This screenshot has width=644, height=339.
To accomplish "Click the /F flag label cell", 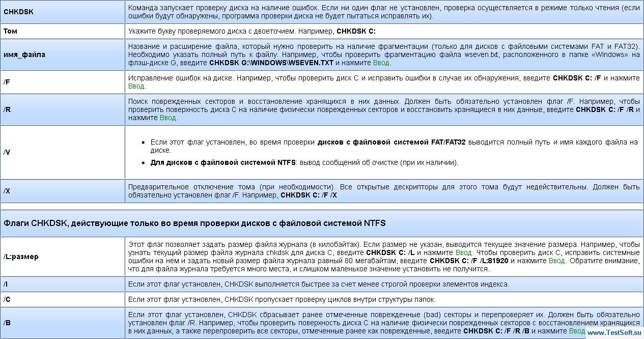I will pos(7,82).
